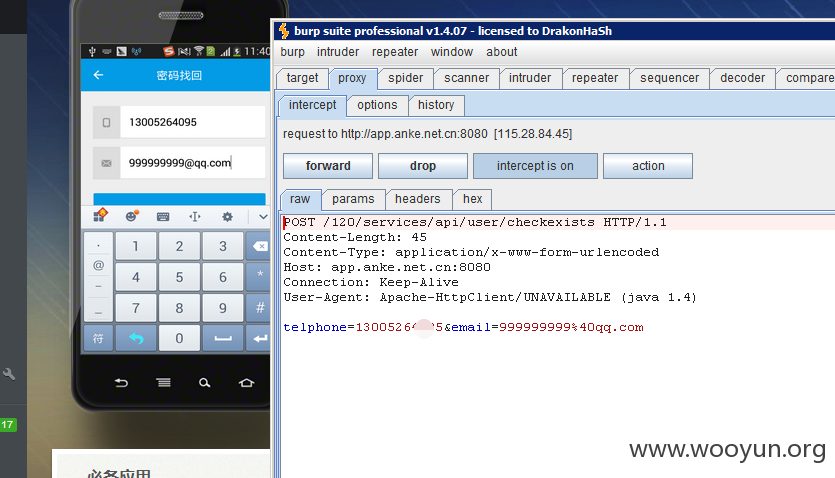Click the telphone parameter line in request

pos(463,327)
